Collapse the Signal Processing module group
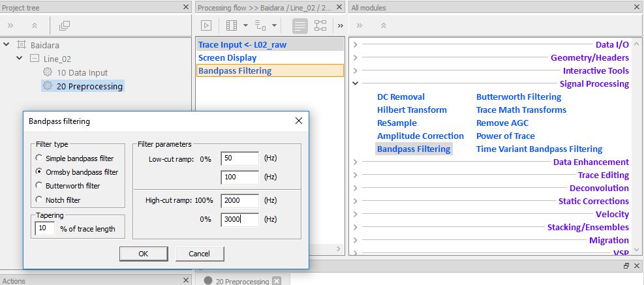Screen dimensions: 644x285 tap(355, 83)
